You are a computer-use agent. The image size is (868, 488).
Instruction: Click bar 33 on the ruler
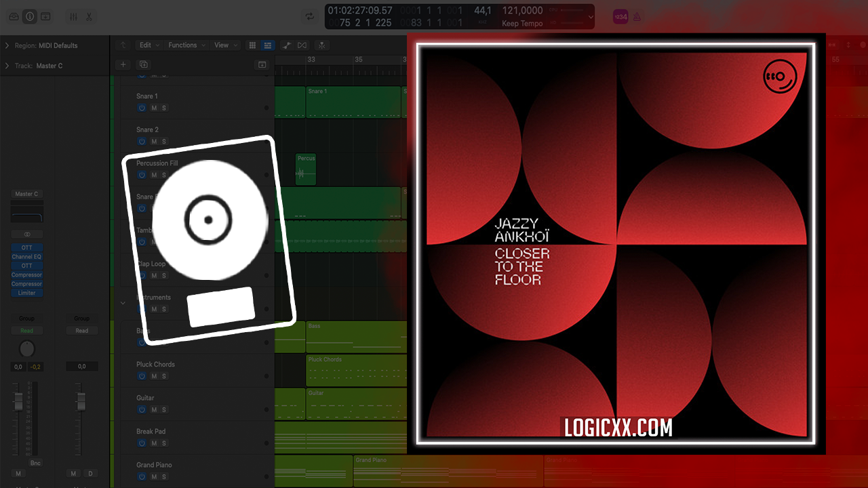click(311, 60)
